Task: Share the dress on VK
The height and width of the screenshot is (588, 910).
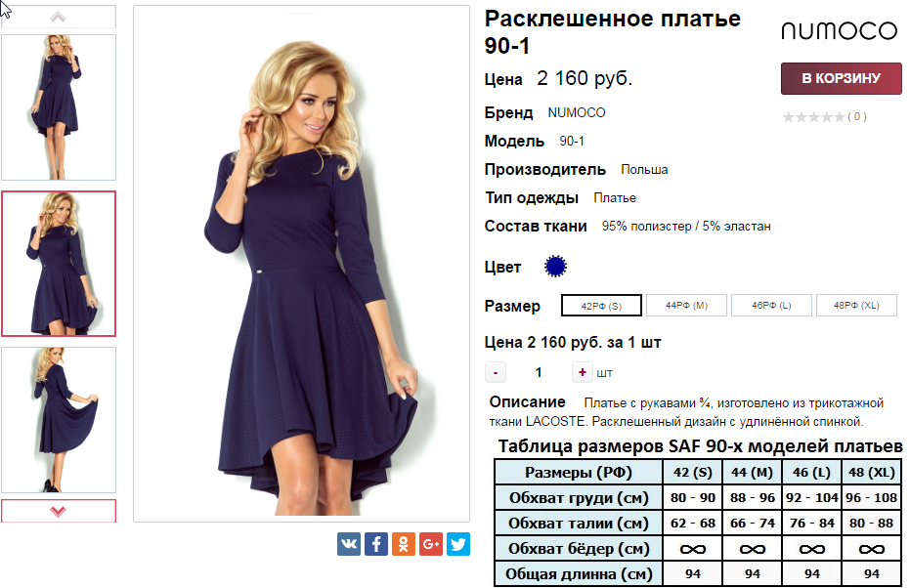Action: click(349, 544)
